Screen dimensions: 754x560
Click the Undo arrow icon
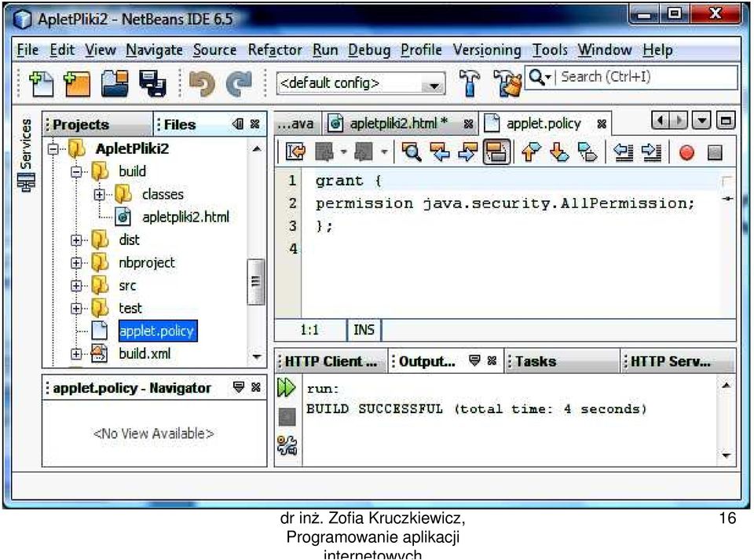202,83
